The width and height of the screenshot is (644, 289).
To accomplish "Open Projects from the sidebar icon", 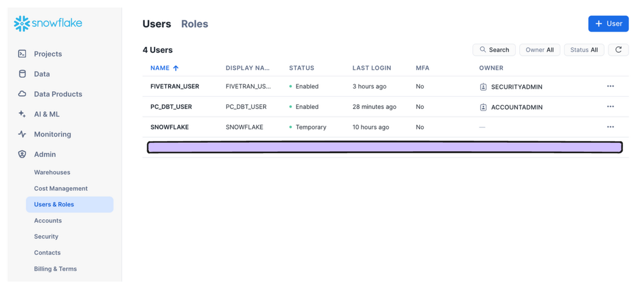I will (22, 54).
